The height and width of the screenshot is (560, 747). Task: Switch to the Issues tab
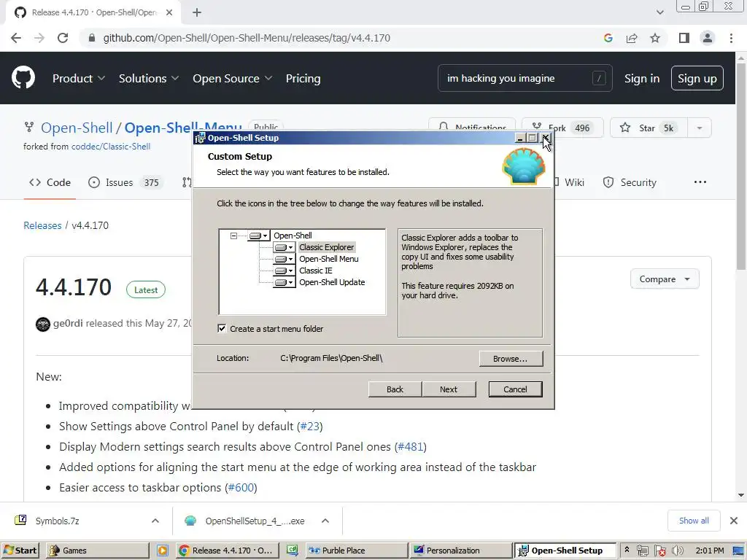coord(125,182)
